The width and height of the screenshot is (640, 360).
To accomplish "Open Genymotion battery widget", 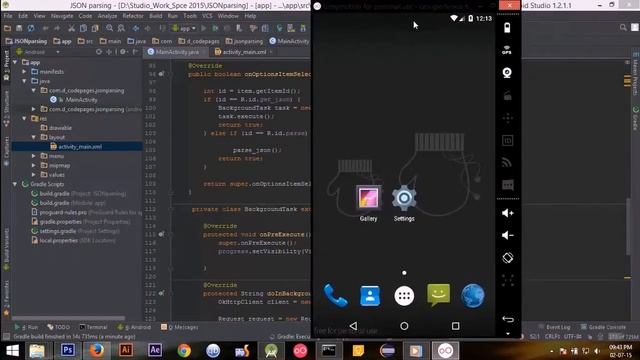I will pos(507,28).
